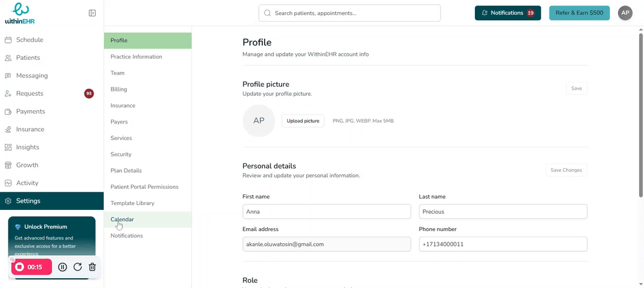Viewport: 644px width, 288px height.
Task: Open Schedule from the calendar icon
Action: pos(8,40)
